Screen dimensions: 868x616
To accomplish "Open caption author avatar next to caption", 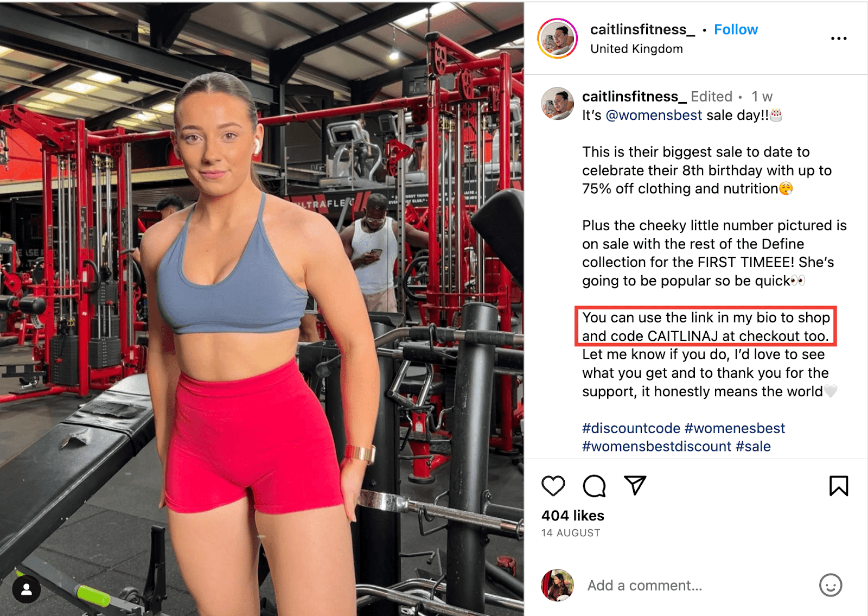I will point(558,103).
